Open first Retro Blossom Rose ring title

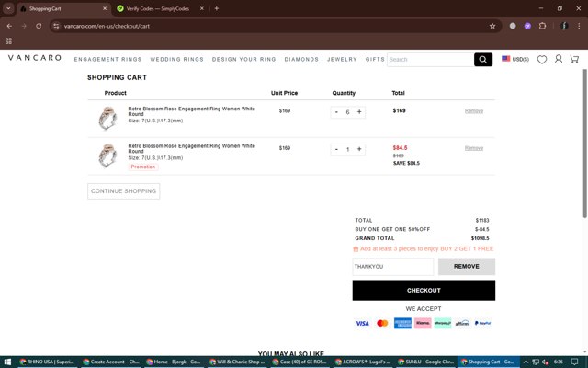coord(192,111)
